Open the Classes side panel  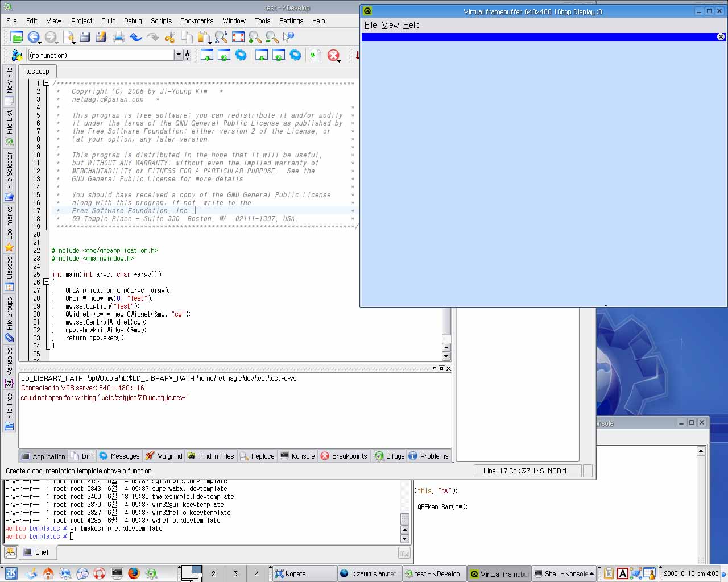[9, 274]
